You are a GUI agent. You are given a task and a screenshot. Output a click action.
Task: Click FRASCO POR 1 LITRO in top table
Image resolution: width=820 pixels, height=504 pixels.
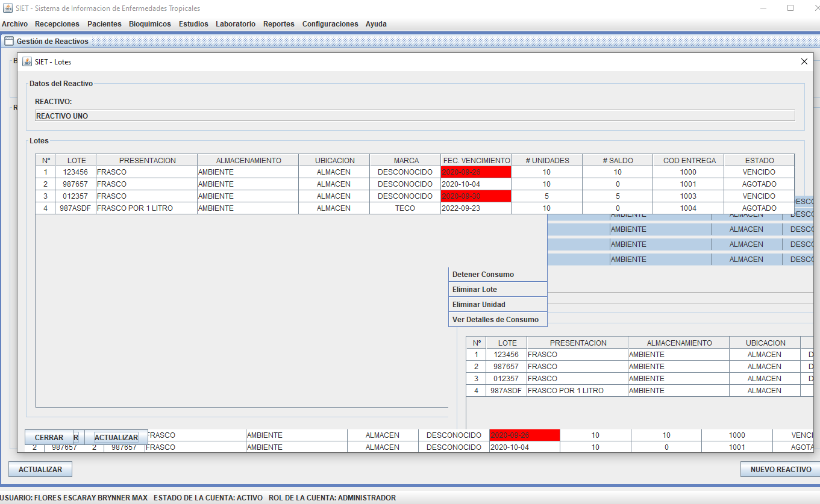tap(147, 208)
